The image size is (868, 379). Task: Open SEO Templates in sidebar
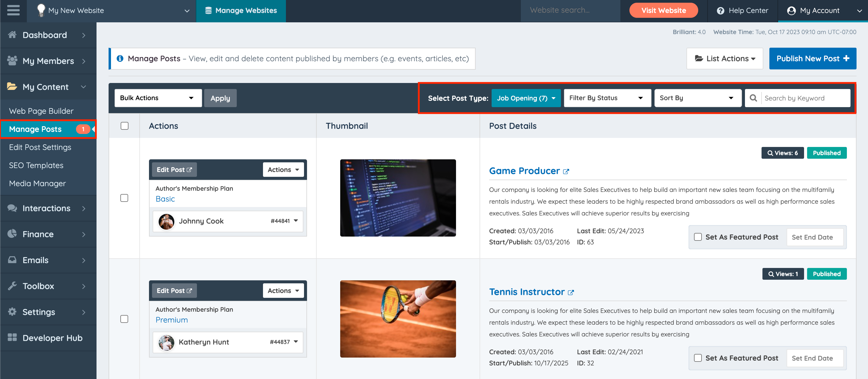[x=36, y=165]
